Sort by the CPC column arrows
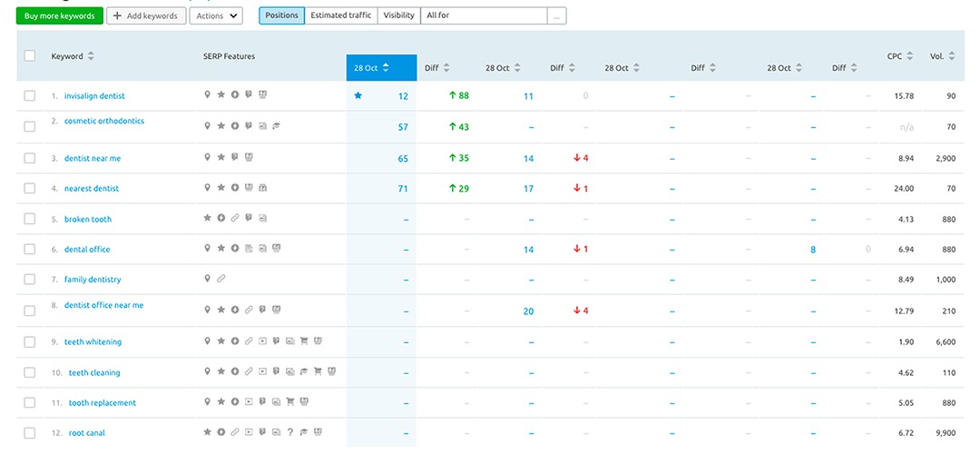The height and width of the screenshot is (454, 980). coord(910,56)
